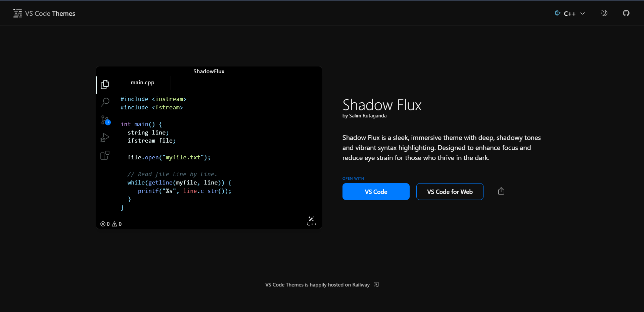The height and width of the screenshot is (312, 644).
Task: Open theme in VS Code for Web
Action: click(450, 192)
